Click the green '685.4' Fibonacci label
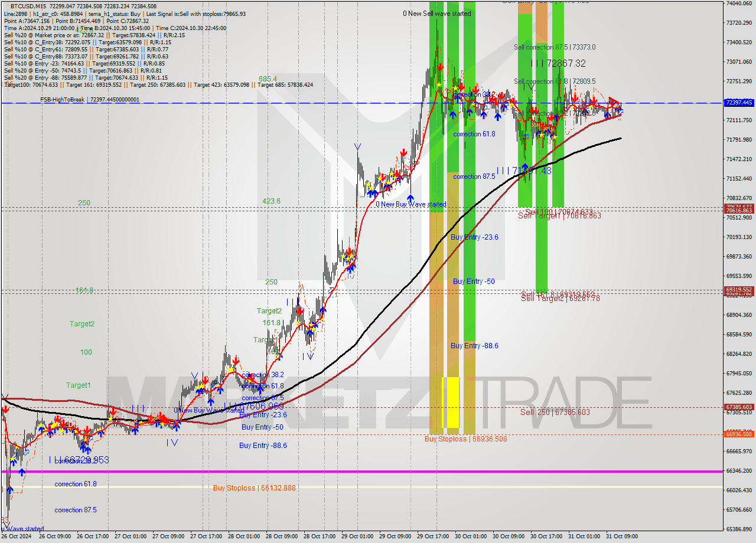This screenshot has height=543, width=756. pos(268,78)
